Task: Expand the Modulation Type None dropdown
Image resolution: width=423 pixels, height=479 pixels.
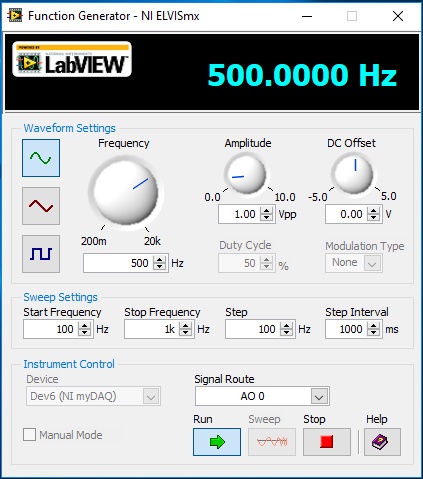Action: (354, 263)
